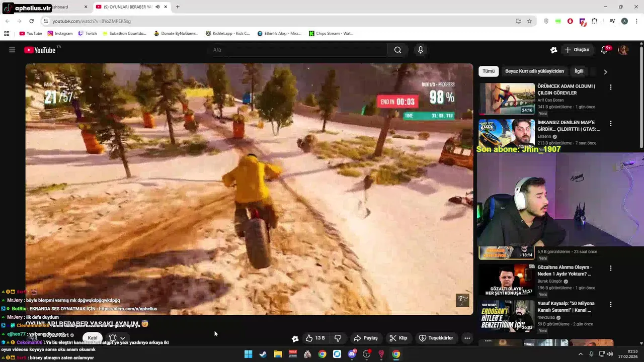Open the ÖRÜMCEK ADAM OLDUM thumbnail

click(507, 99)
